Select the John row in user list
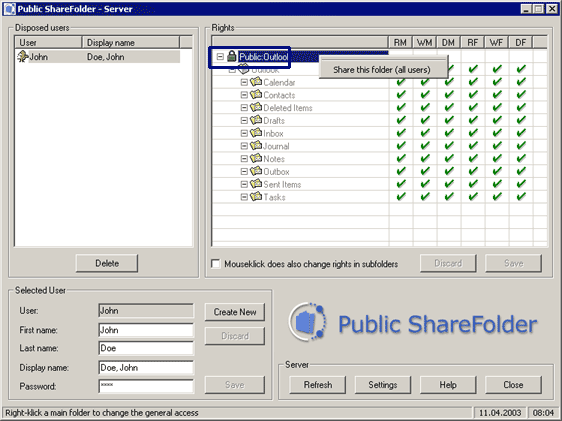The width and height of the screenshot is (562, 421). coord(98,57)
